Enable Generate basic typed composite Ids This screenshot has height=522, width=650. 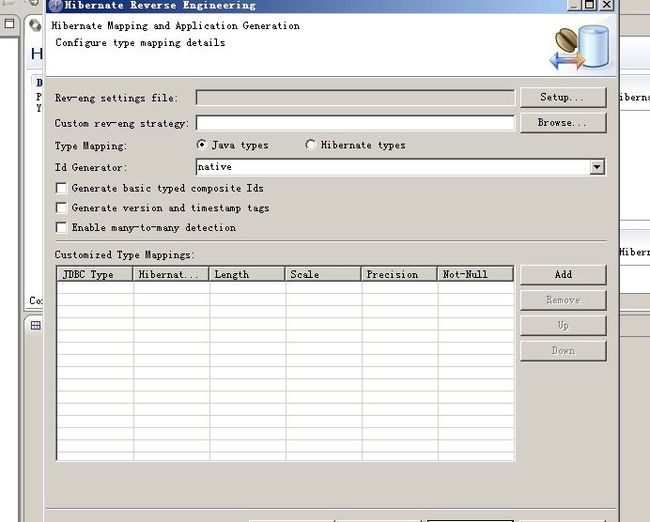tap(61, 188)
